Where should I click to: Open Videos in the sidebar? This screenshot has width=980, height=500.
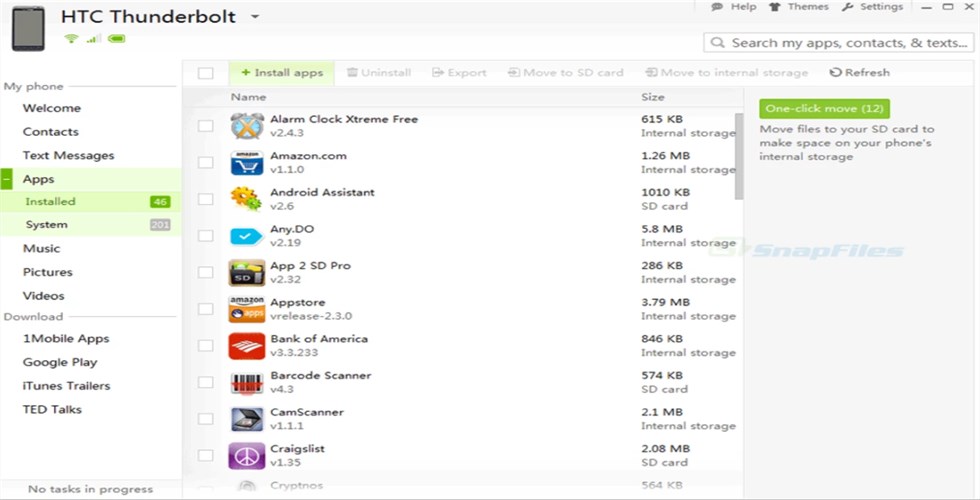tap(44, 296)
